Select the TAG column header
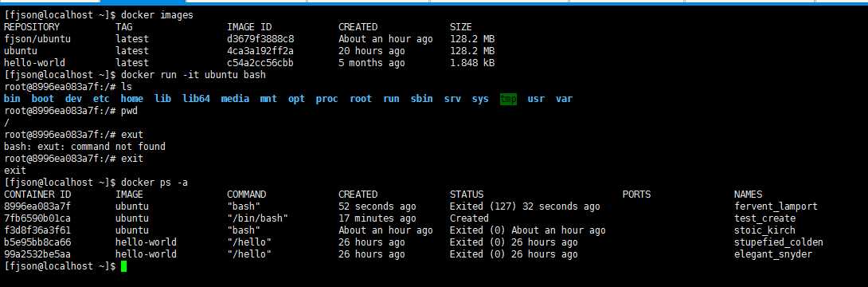 point(124,26)
